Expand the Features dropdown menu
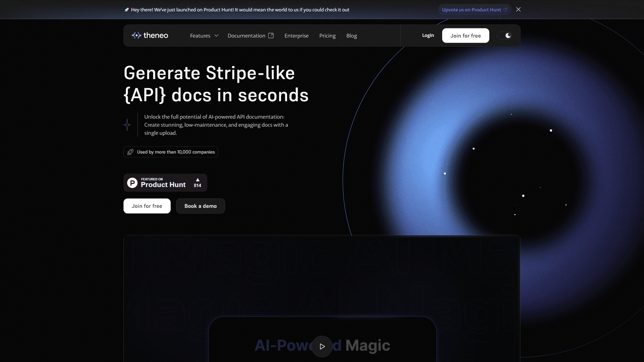Image resolution: width=644 pixels, height=362 pixels. coord(204,35)
